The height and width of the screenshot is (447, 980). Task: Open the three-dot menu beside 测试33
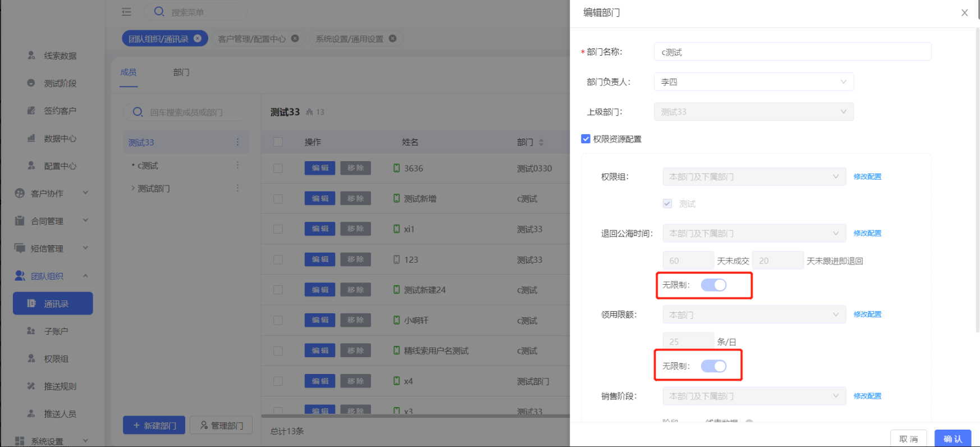[x=237, y=143]
